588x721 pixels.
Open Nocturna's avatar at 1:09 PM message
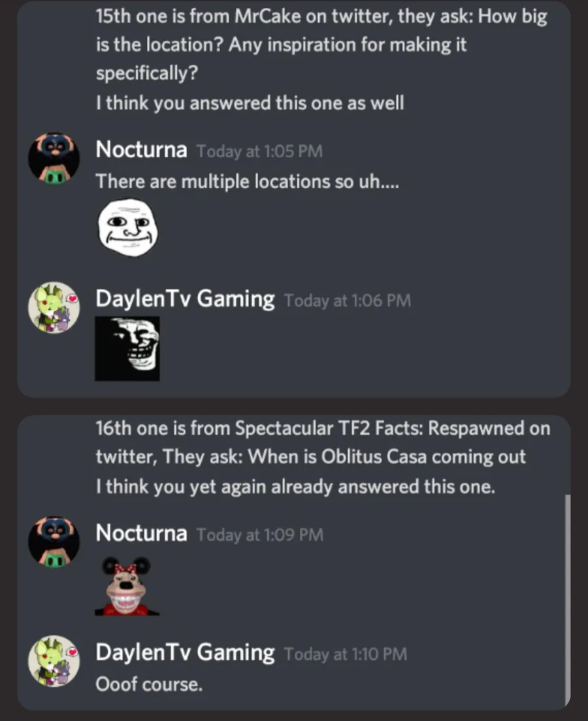coord(54,542)
